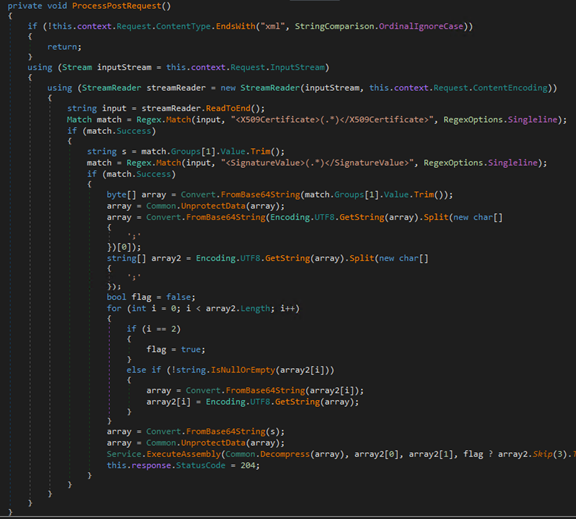This screenshot has width=576, height=519.
Task: Click the Decompress method call
Action: (x=285, y=454)
